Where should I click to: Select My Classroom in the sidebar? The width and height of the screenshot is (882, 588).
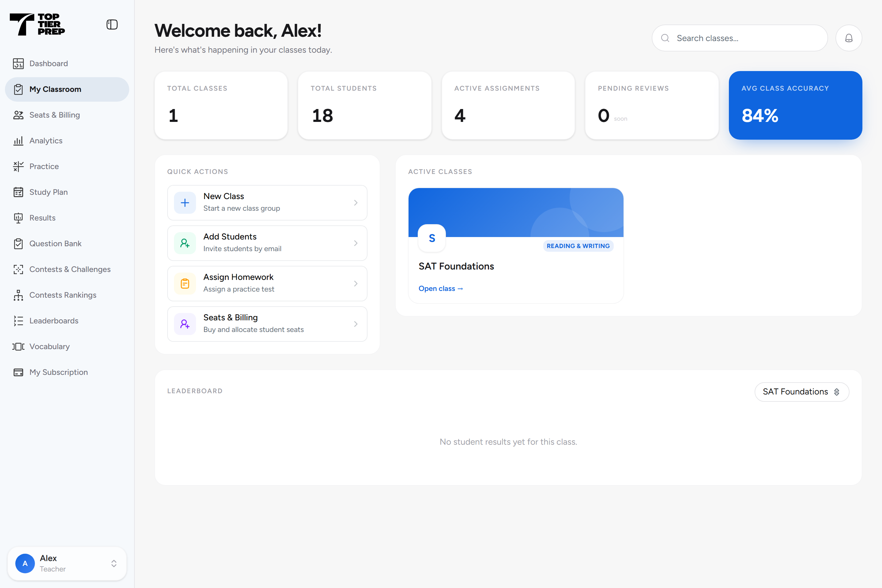click(67, 89)
